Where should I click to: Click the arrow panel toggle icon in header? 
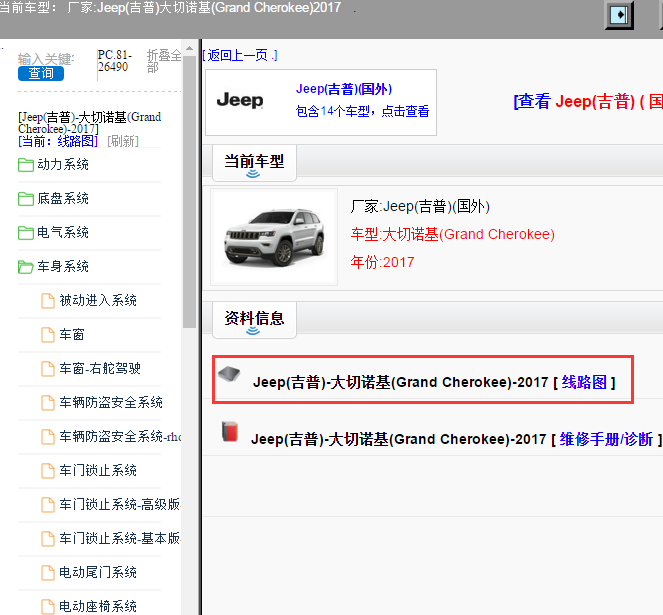(x=619, y=15)
